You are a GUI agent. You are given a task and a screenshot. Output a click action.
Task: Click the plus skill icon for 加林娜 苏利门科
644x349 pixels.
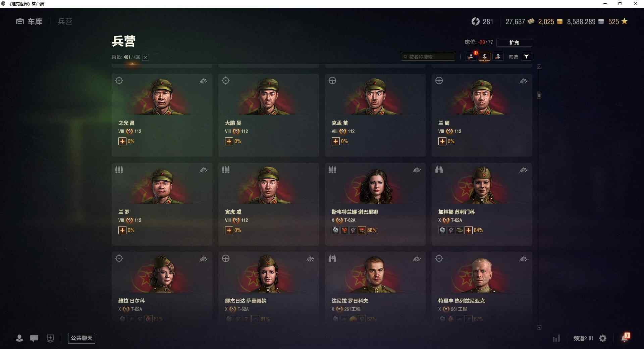[x=469, y=230]
